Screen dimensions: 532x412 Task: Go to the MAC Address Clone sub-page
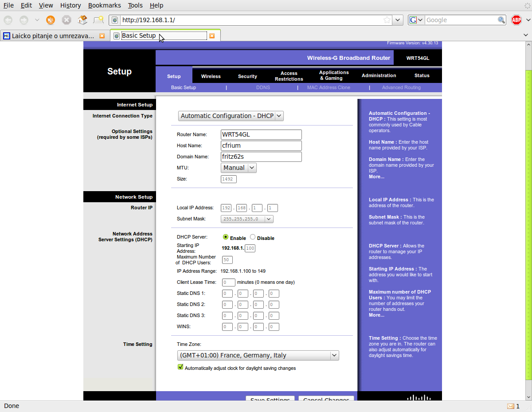(329, 87)
